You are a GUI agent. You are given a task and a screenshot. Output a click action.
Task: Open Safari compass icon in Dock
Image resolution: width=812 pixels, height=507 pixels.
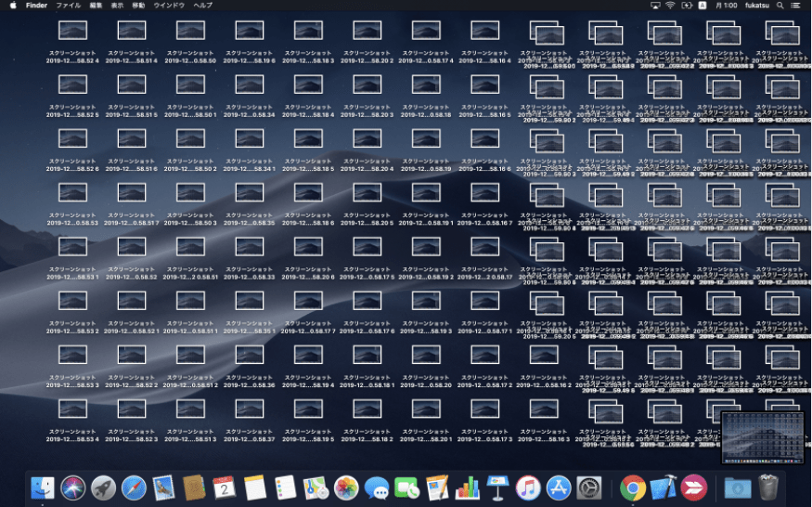[x=134, y=487]
